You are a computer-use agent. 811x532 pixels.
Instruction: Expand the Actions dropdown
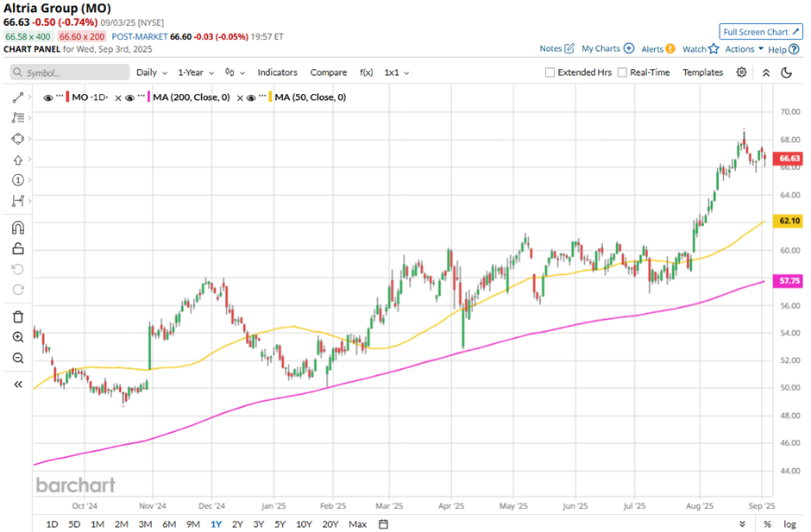(x=745, y=49)
